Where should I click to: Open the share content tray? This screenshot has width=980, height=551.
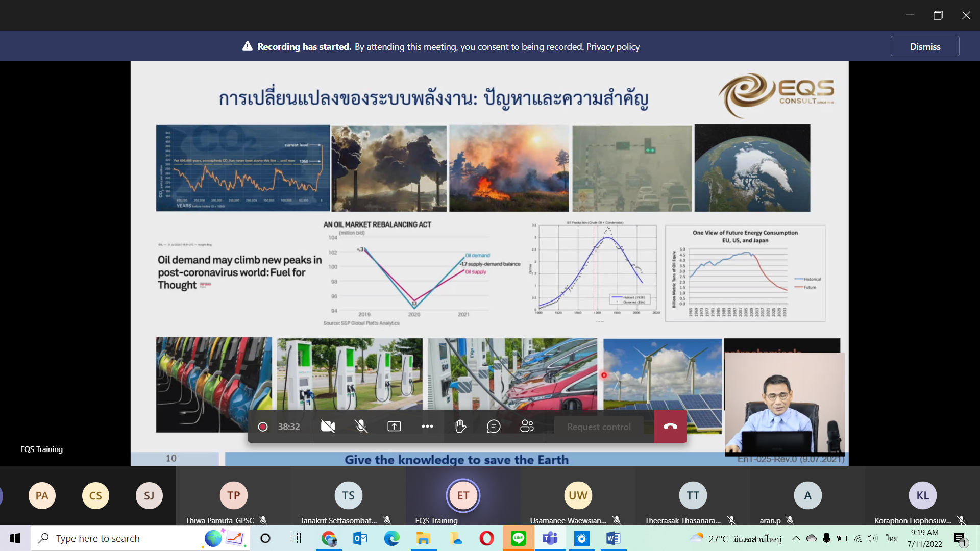[394, 427]
